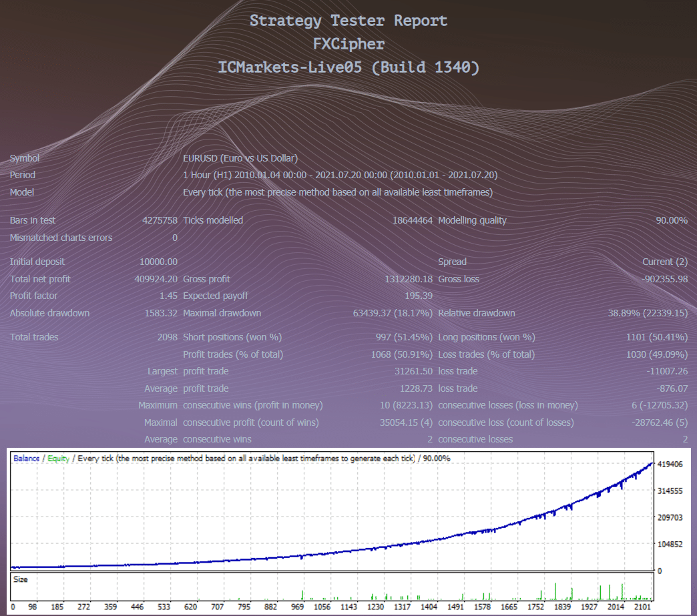Click the value "6 (-12705.32)"
697x616 pixels.
[x=660, y=406]
